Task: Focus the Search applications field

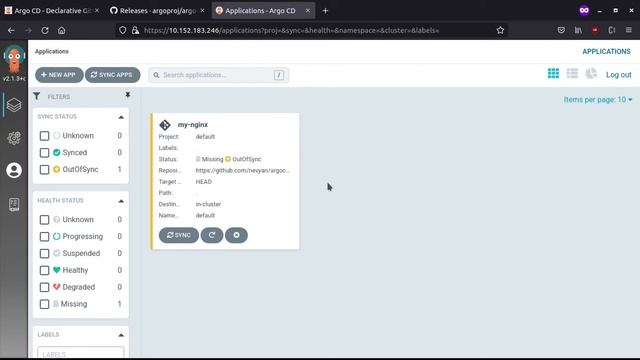Action: pos(219,75)
